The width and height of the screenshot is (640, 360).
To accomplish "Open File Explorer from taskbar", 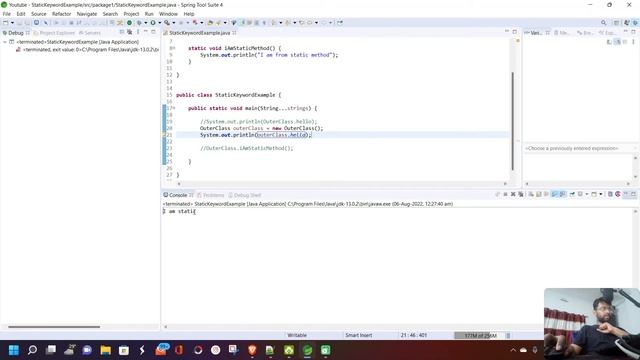I will (106, 350).
